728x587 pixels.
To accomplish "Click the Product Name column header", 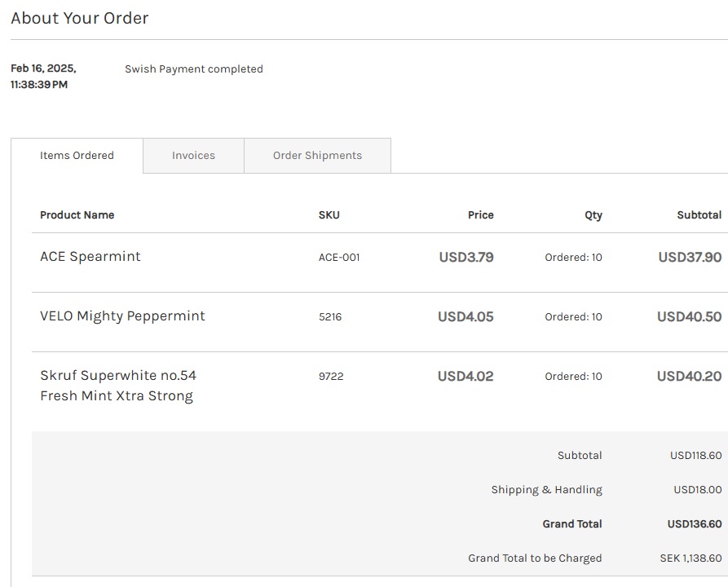I will (x=77, y=215).
